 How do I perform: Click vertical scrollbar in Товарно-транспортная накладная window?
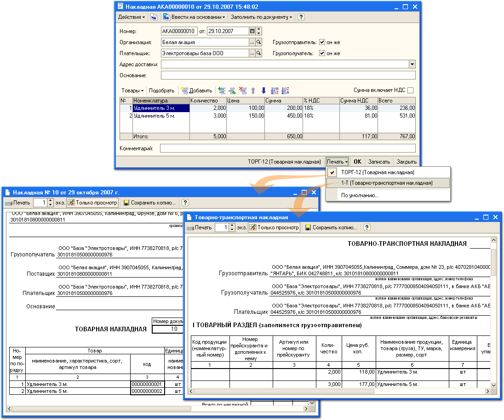(494, 312)
